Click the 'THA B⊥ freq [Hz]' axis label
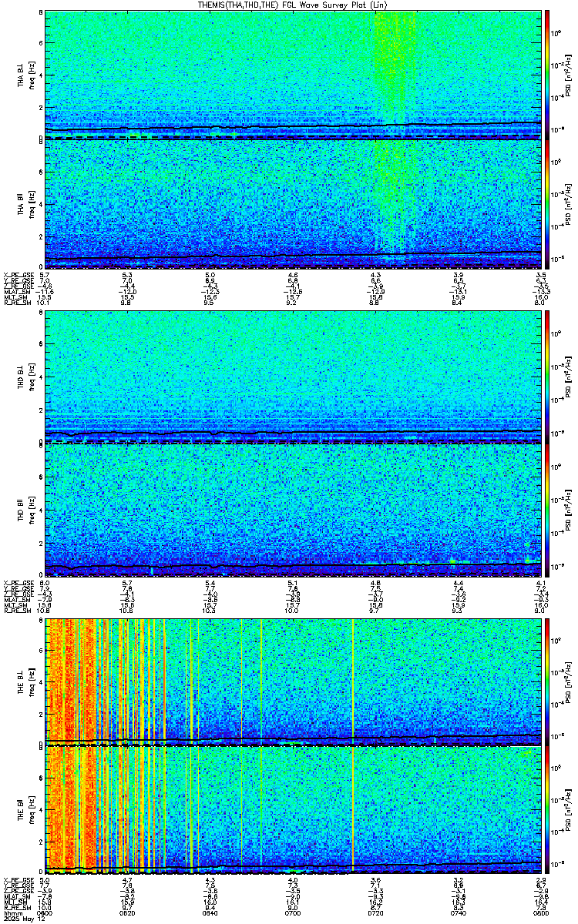 [x=25, y=75]
